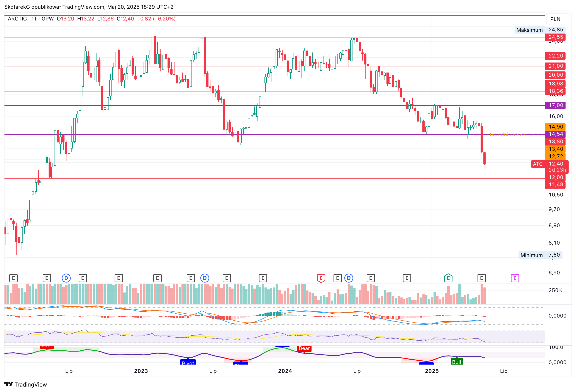Click the red 18,36 price label
576x392 pixels.
tap(555, 91)
